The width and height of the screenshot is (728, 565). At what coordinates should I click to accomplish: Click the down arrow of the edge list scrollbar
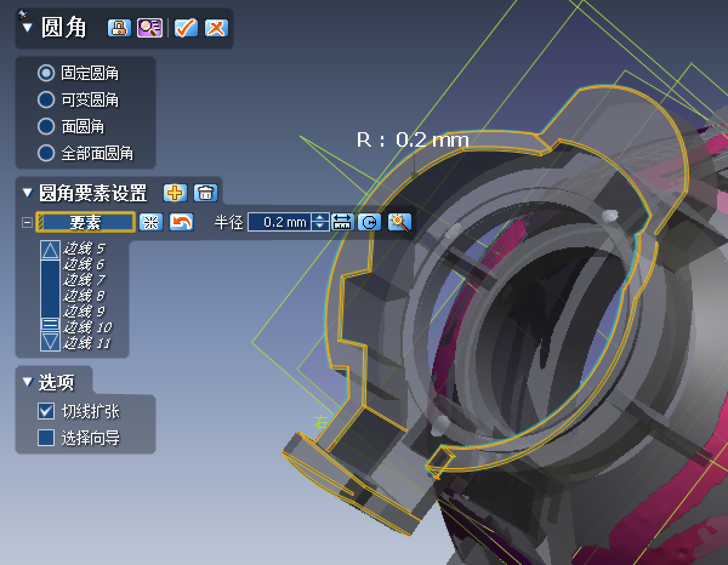50,341
